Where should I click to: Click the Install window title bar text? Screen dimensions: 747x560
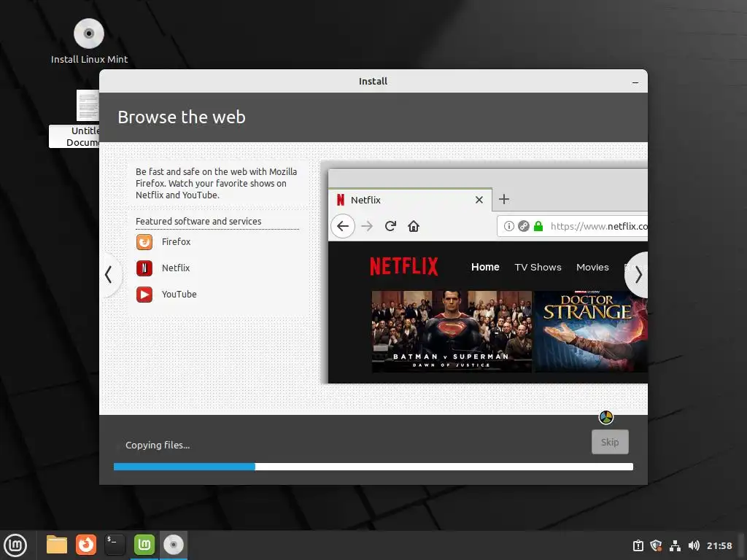(x=373, y=82)
